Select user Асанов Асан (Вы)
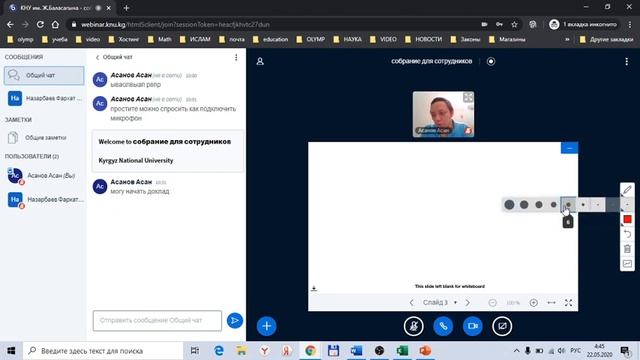The height and width of the screenshot is (360, 640). coord(44,176)
